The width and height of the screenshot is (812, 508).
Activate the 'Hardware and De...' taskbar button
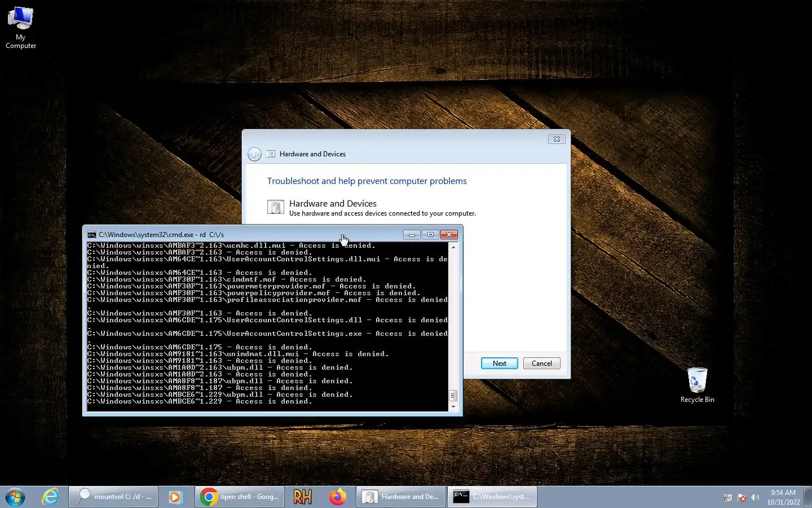[x=401, y=497]
